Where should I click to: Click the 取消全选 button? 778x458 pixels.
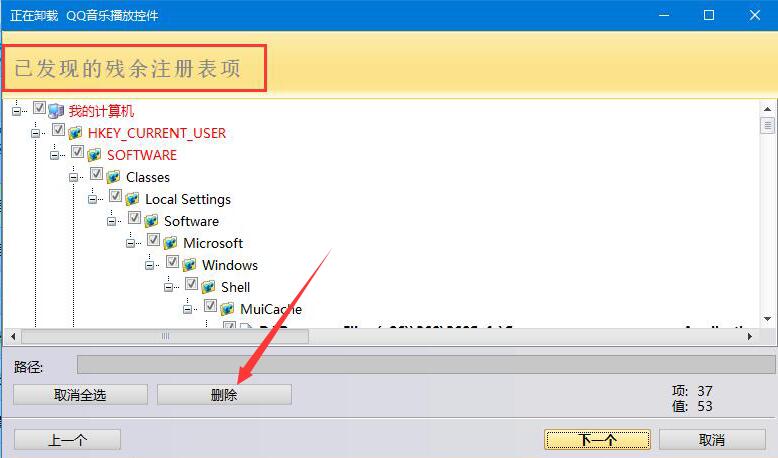[x=80, y=395]
